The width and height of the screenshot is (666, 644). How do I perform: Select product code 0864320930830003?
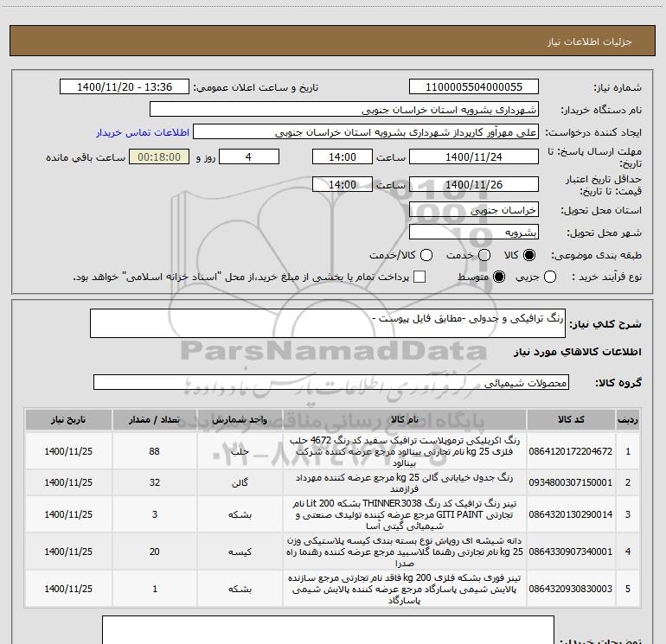[x=571, y=589]
